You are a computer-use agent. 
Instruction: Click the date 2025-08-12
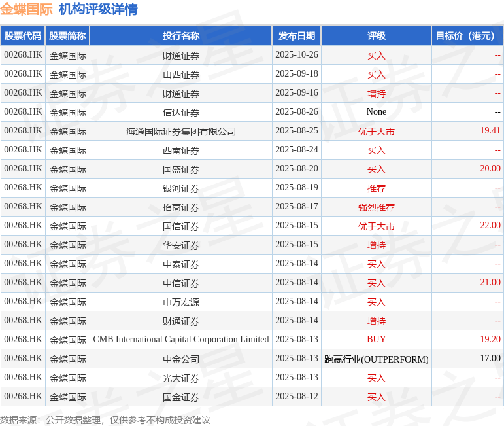click(297, 397)
